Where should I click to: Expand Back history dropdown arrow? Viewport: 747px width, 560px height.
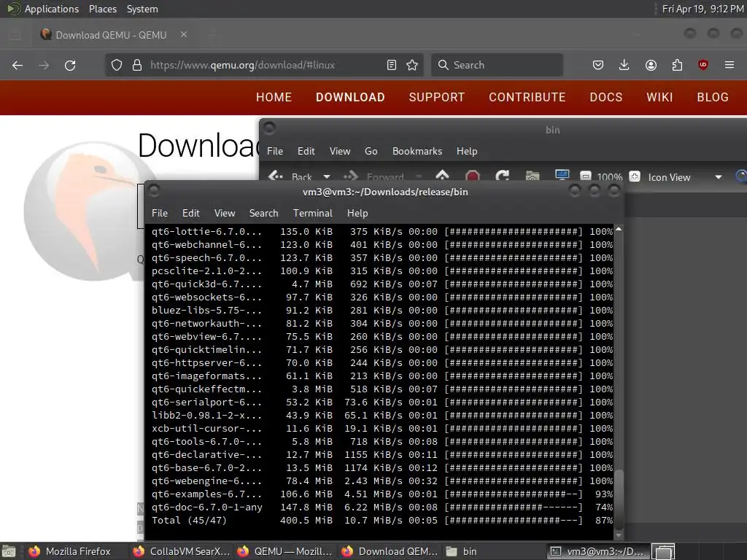coord(327,176)
